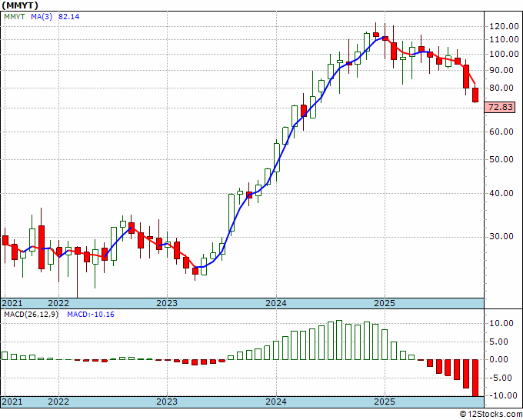Click 2024 on the MACD panel timeline
Image resolution: width=523 pixels, height=420 pixels.
point(276,402)
